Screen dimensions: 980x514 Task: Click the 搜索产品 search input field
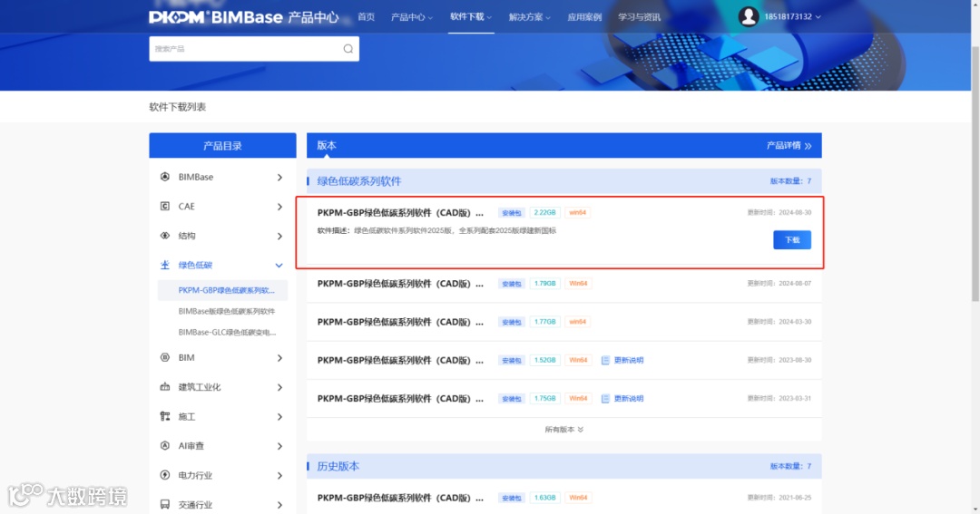click(x=254, y=49)
